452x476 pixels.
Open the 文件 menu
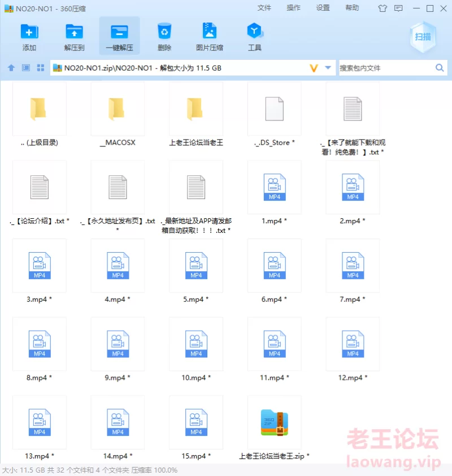click(x=264, y=8)
